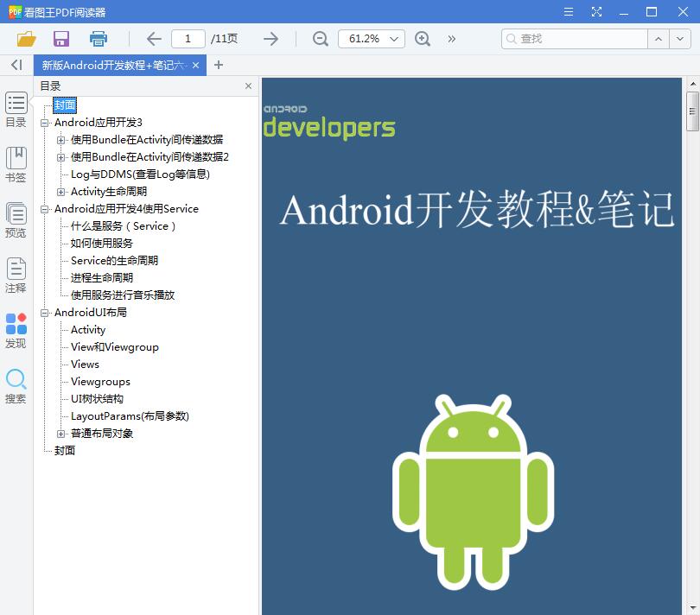Open a file using the folder icon
The height and width of the screenshot is (615, 700).
pyautogui.click(x=25, y=39)
